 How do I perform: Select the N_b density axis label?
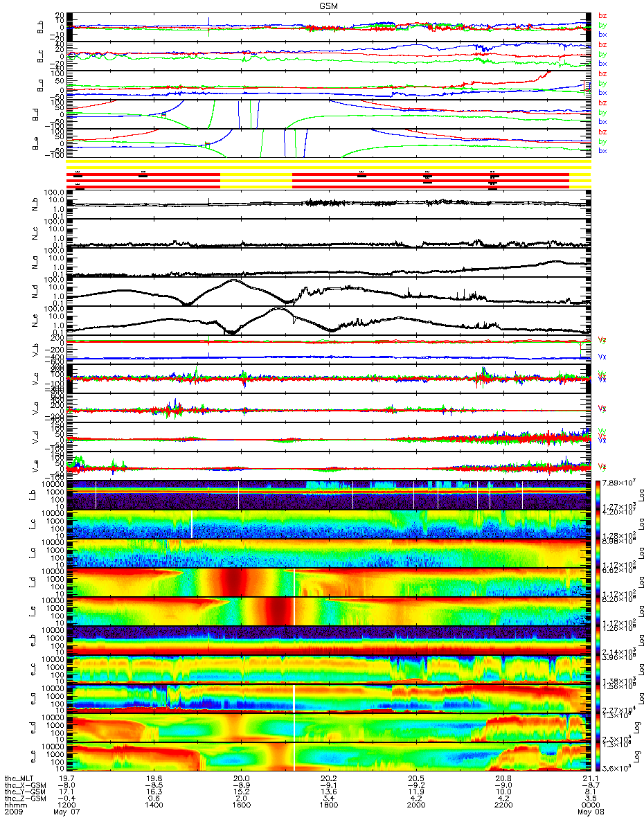35,205
